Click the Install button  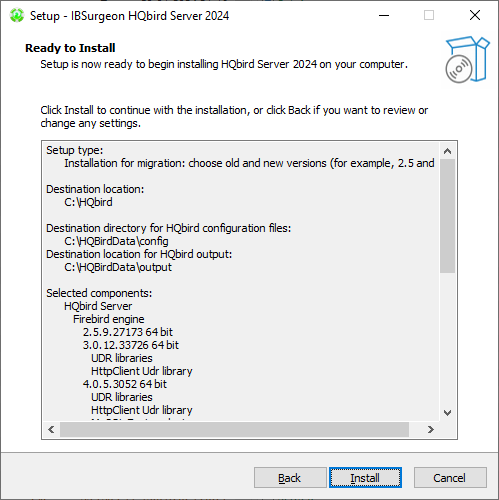point(365,477)
